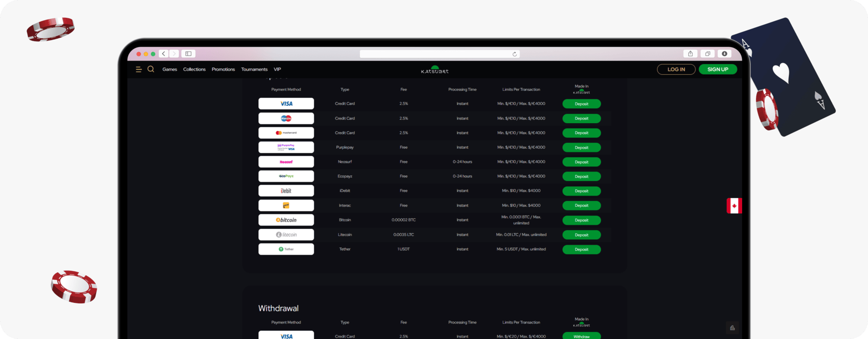868x339 pixels.
Task: Click Deposit in the Interac row
Action: (x=582, y=205)
